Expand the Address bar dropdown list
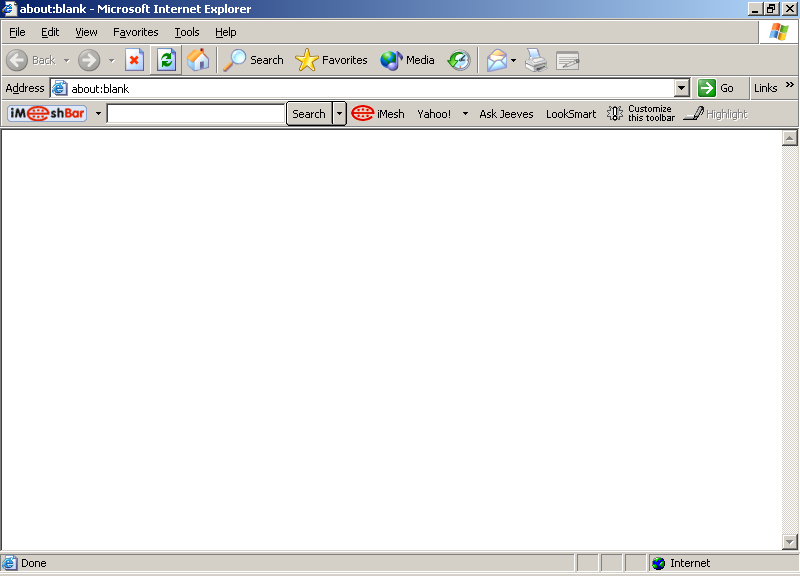This screenshot has height=576, width=800. click(682, 88)
